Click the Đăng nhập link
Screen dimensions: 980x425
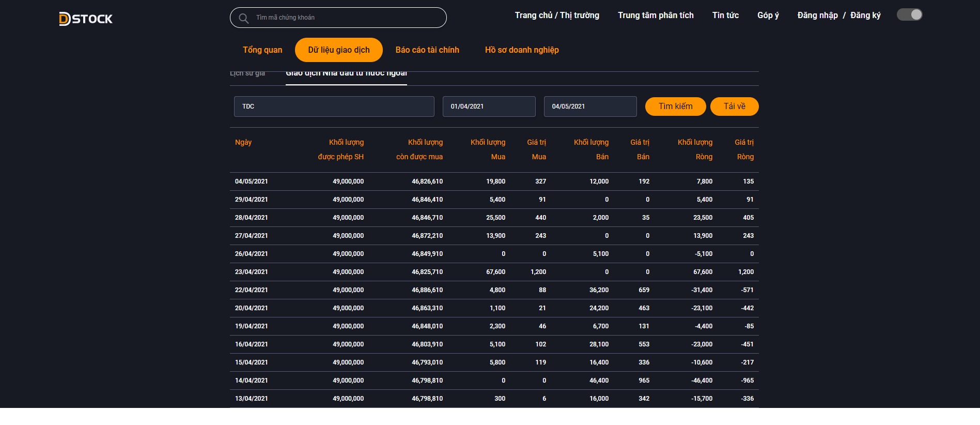[x=817, y=16]
